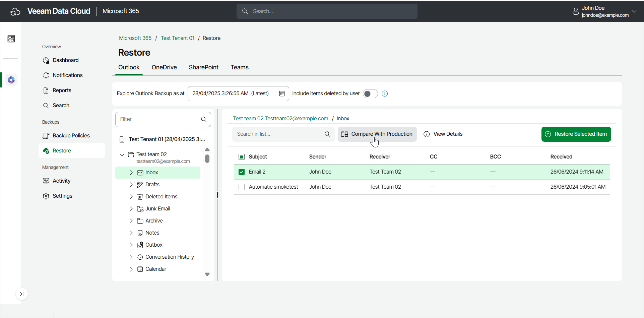Click the top Search field
The image size is (644, 318).
(x=327, y=11)
